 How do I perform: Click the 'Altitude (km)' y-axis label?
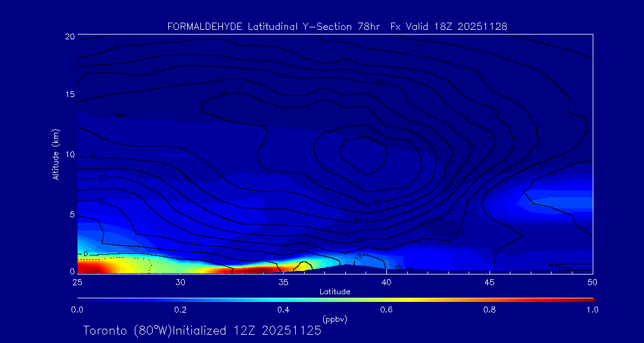click(55, 154)
